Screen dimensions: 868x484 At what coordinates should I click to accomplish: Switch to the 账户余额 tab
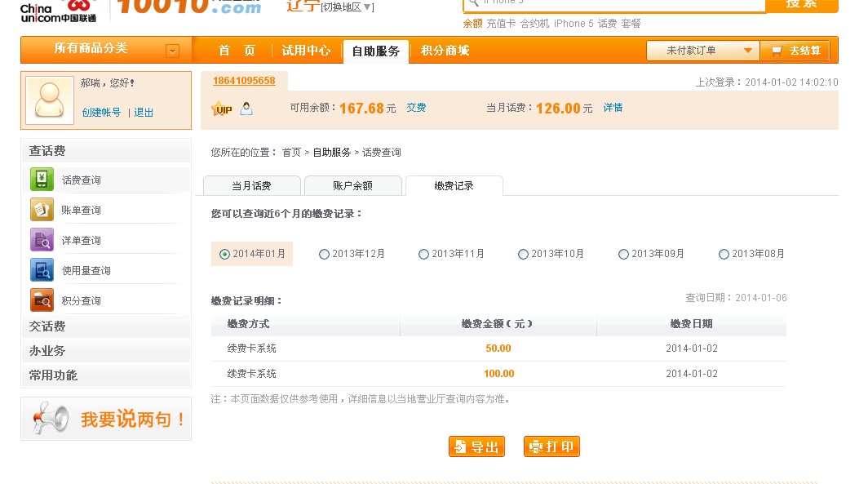tap(352, 185)
